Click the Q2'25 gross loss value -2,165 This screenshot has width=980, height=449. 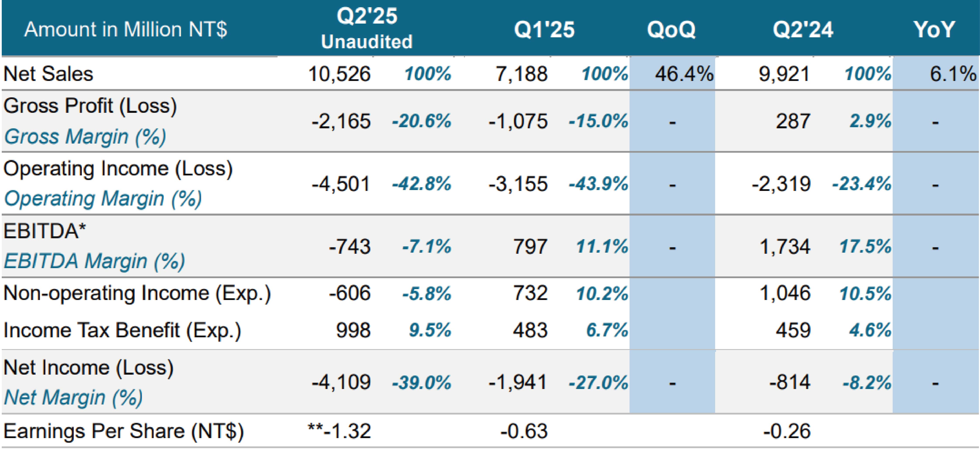[x=341, y=121]
